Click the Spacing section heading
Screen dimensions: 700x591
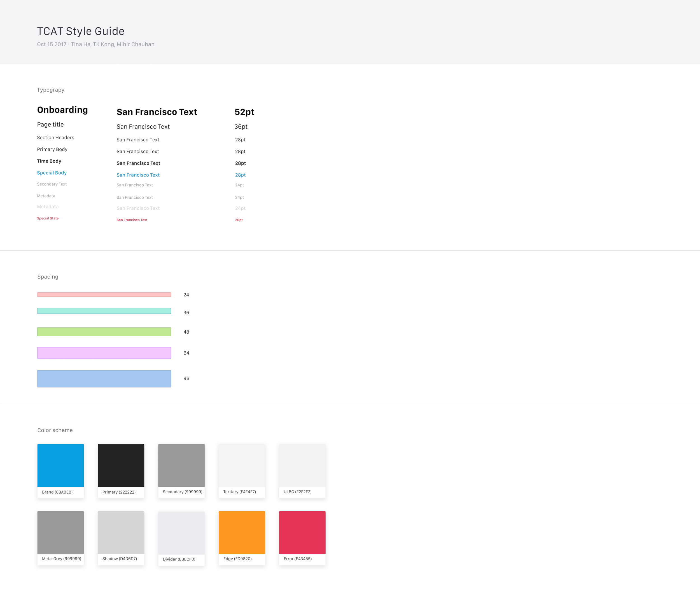(48, 277)
